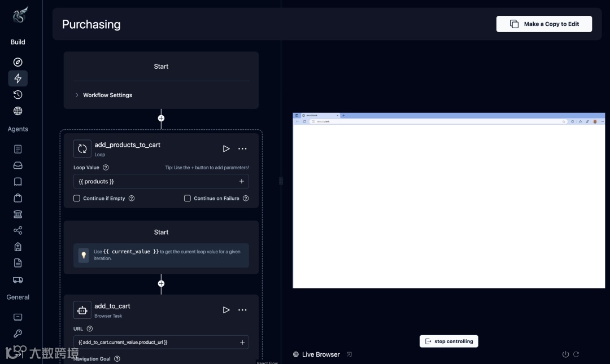This screenshot has width=610, height=364.
Task: Open more options for add_products_to_cart
Action: (242, 149)
